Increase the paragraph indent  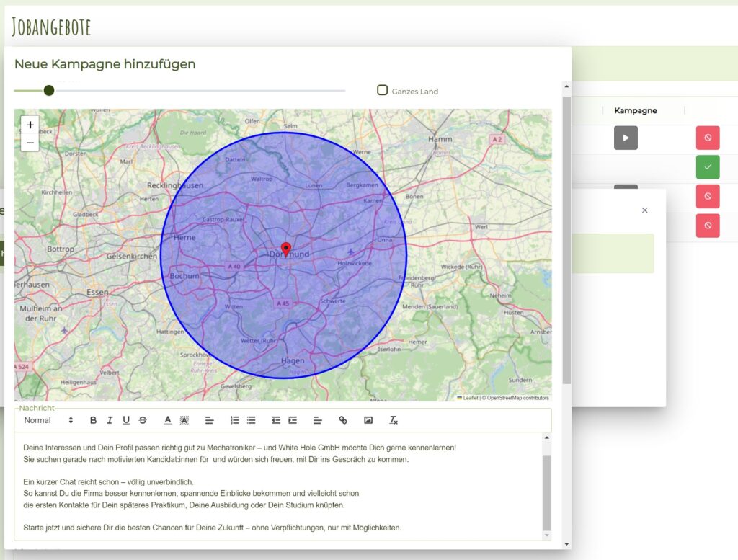[293, 420]
